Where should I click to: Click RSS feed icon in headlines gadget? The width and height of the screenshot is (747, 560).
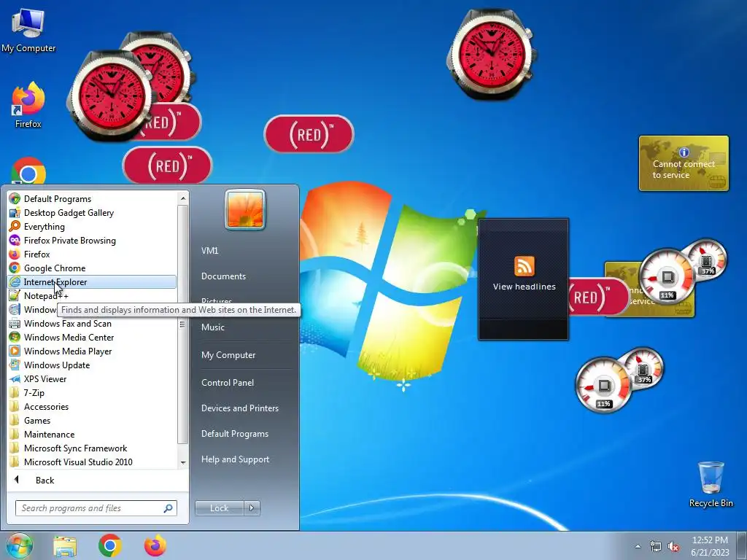524,265
